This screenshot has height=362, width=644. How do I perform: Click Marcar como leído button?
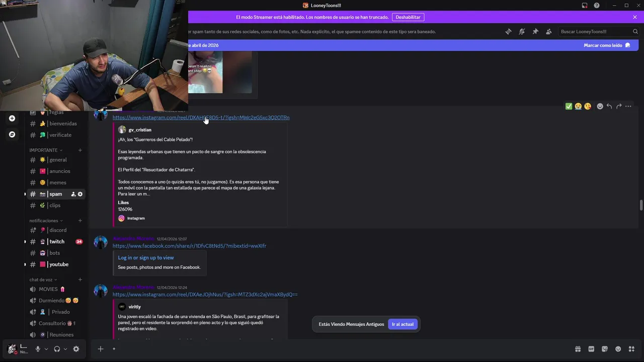607,45
